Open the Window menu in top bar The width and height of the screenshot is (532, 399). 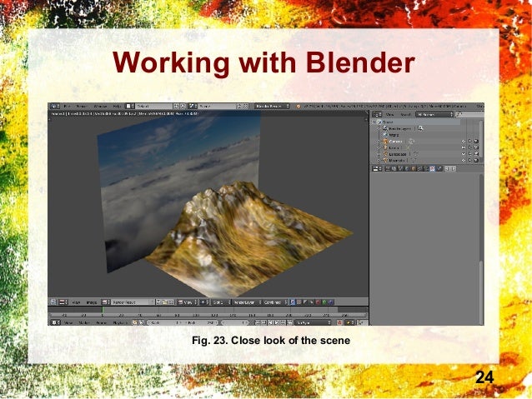click(x=100, y=106)
